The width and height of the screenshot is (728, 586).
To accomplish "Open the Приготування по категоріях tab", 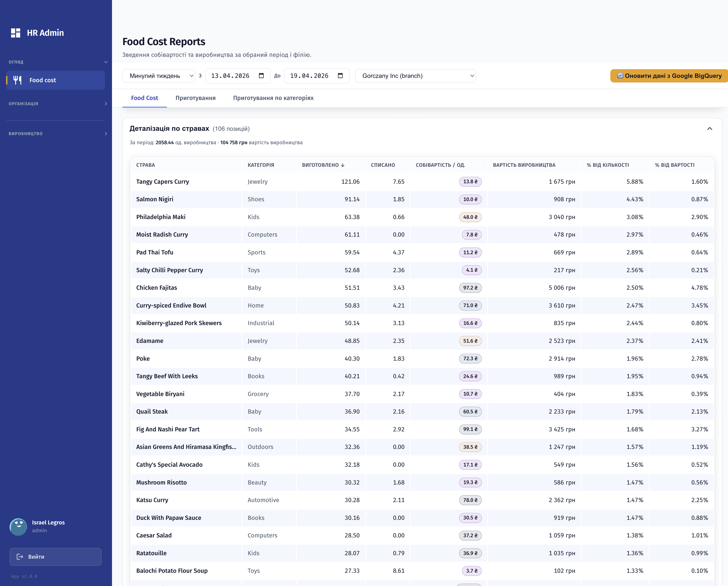I will [273, 98].
